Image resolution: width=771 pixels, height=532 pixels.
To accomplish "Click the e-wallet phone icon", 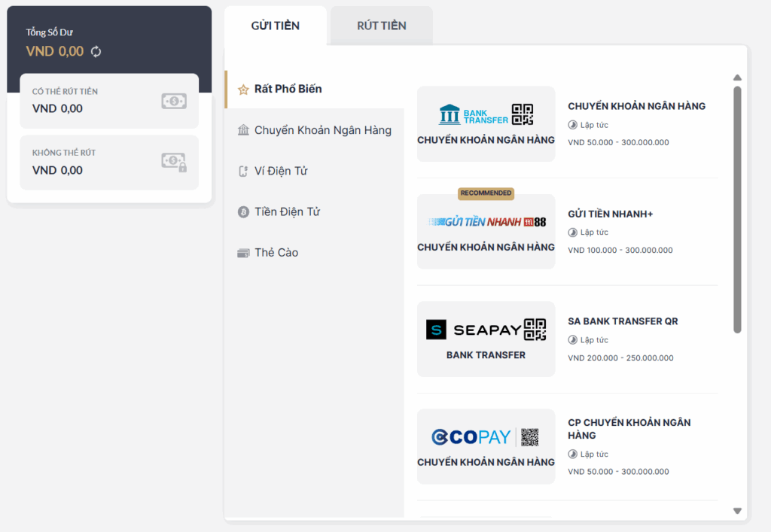I will tap(243, 172).
